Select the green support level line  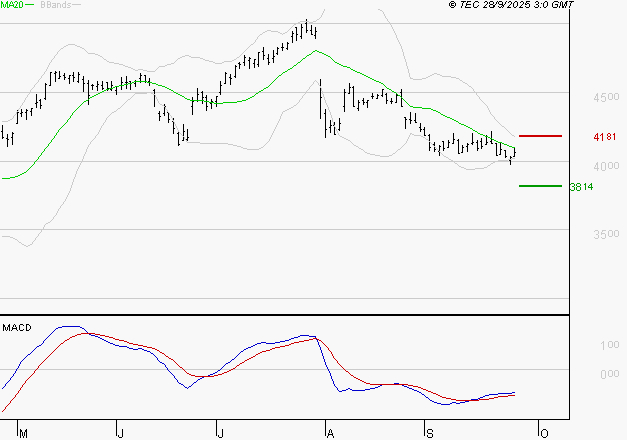540,185
